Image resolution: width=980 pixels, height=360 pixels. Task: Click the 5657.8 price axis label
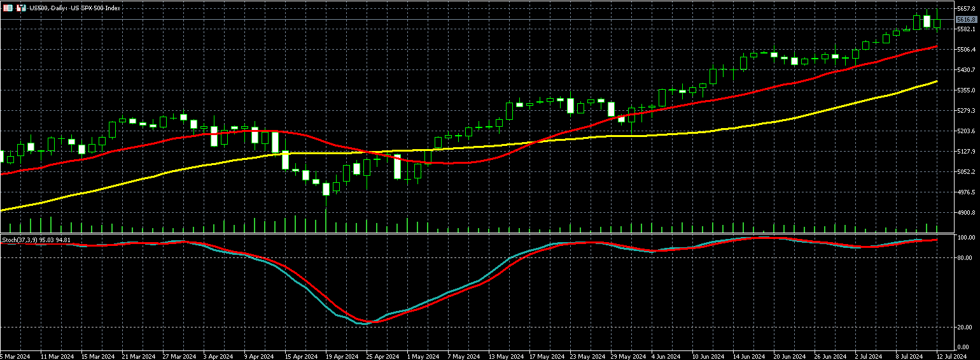coord(966,9)
